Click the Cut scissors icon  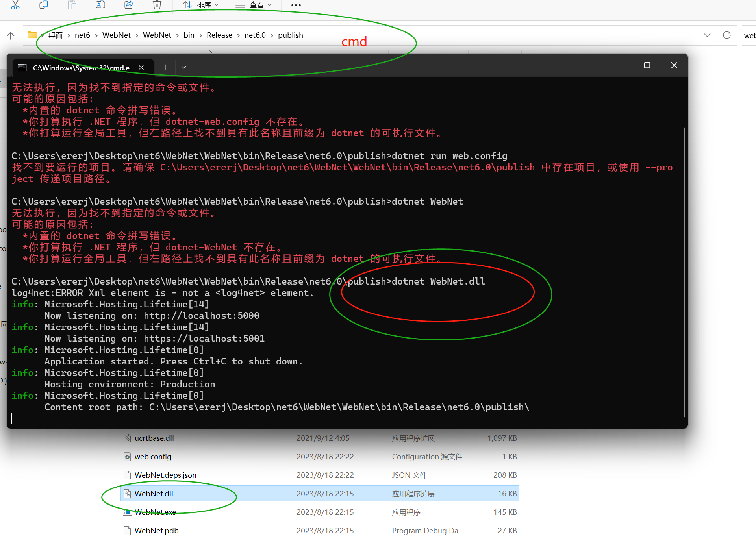[15, 5]
